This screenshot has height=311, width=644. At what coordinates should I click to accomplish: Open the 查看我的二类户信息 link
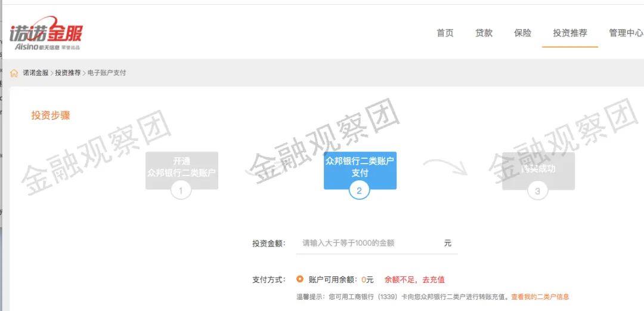540,297
